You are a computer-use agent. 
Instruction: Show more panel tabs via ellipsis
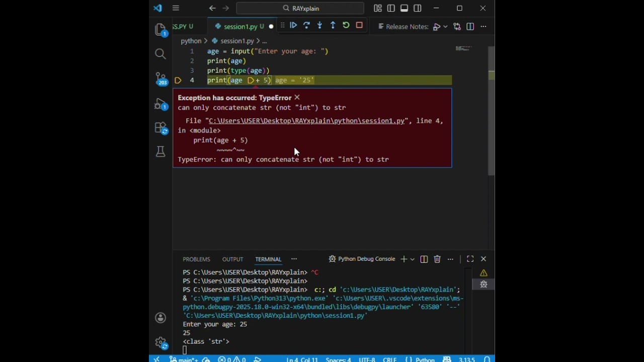294,259
